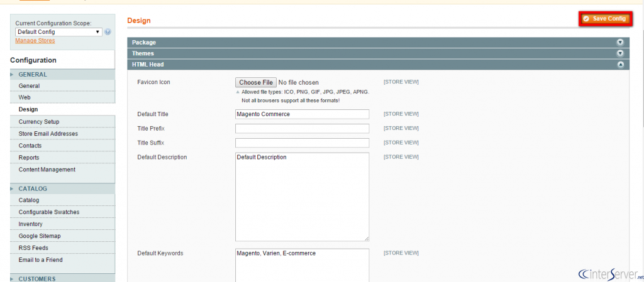Image resolution: width=644 pixels, height=282 pixels.
Task: Open Store Email Addresses tab
Action: tap(62, 134)
